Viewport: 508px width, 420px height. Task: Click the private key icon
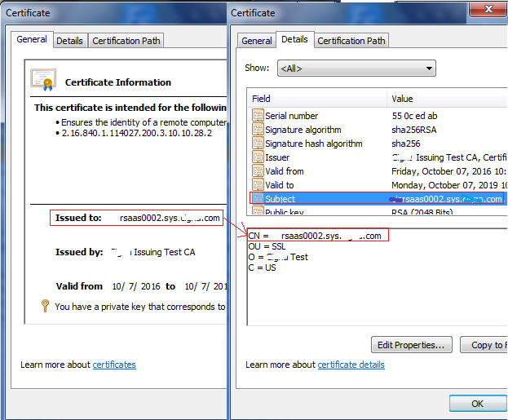pyautogui.click(x=45, y=307)
